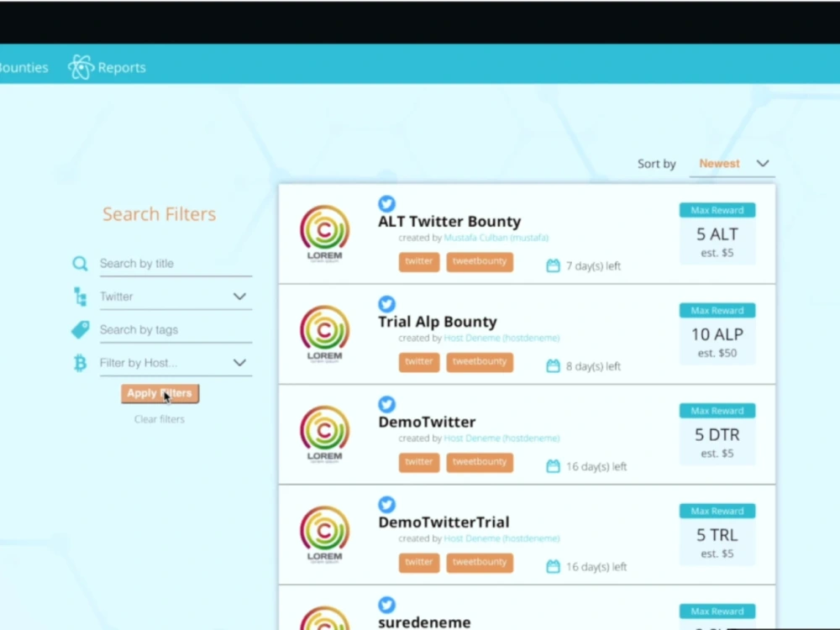
Task: Click the Search Filters heading
Action: tap(159, 213)
